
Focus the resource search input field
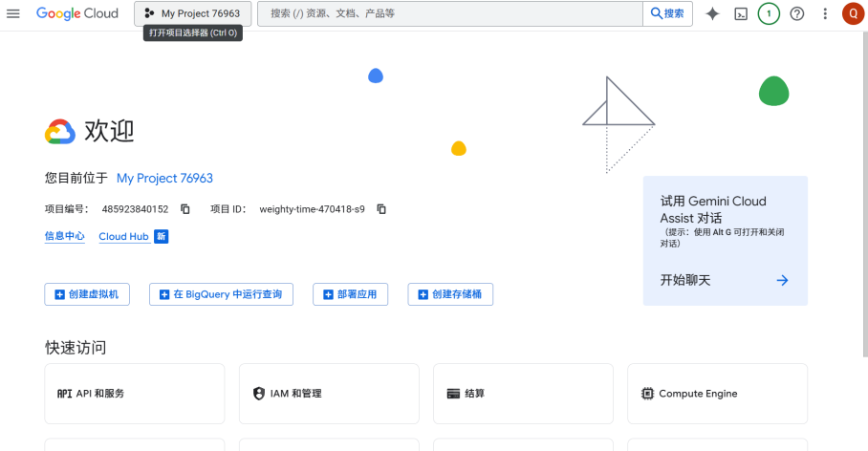click(x=449, y=13)
